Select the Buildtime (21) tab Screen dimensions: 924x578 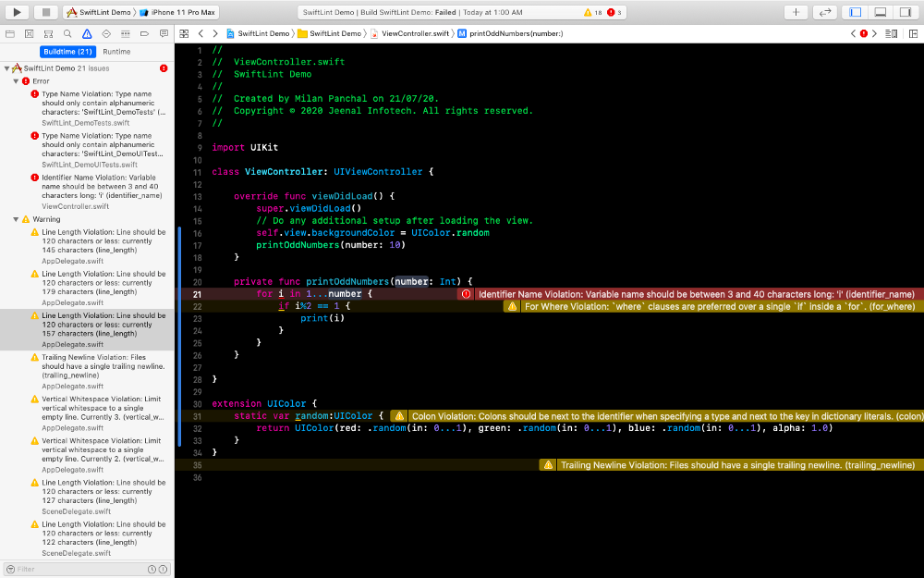point(67,52)
